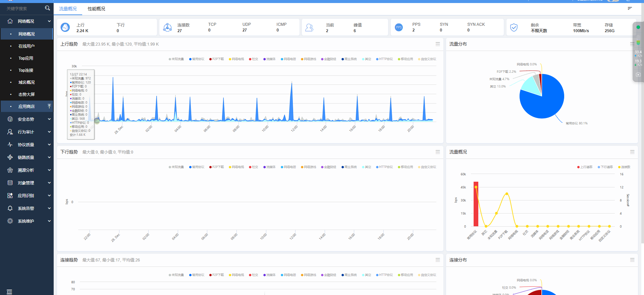Click the 对象管理 database icon
The width and height of the screenshot is (644, 295).
point(10,183)
